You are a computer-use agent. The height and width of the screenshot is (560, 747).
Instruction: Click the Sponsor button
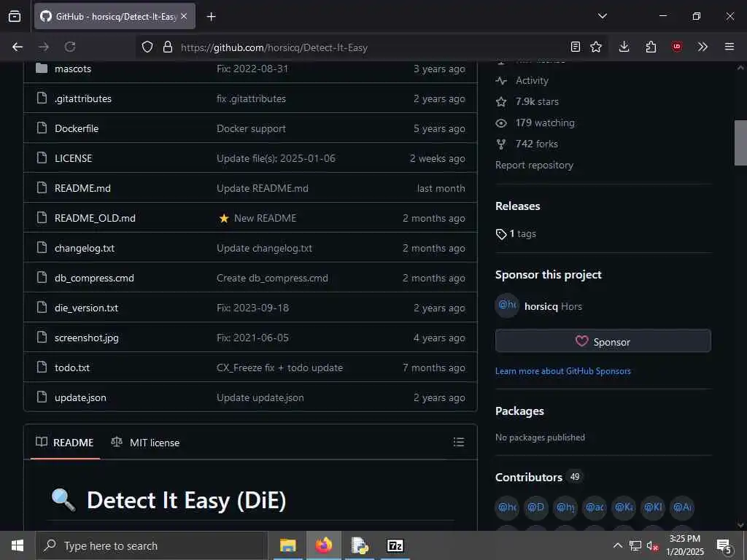coord(603,341)
